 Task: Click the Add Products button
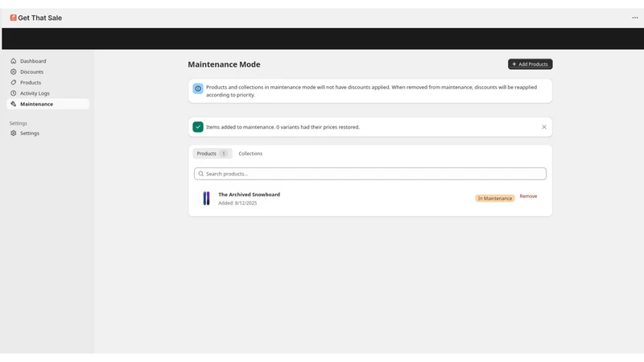pyautogui.click(x=530, y=64)
